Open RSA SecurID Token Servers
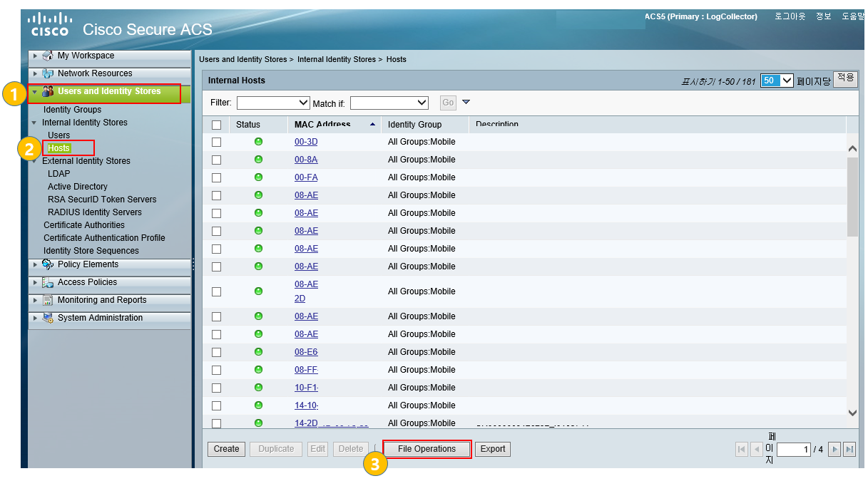 (102, 200)
